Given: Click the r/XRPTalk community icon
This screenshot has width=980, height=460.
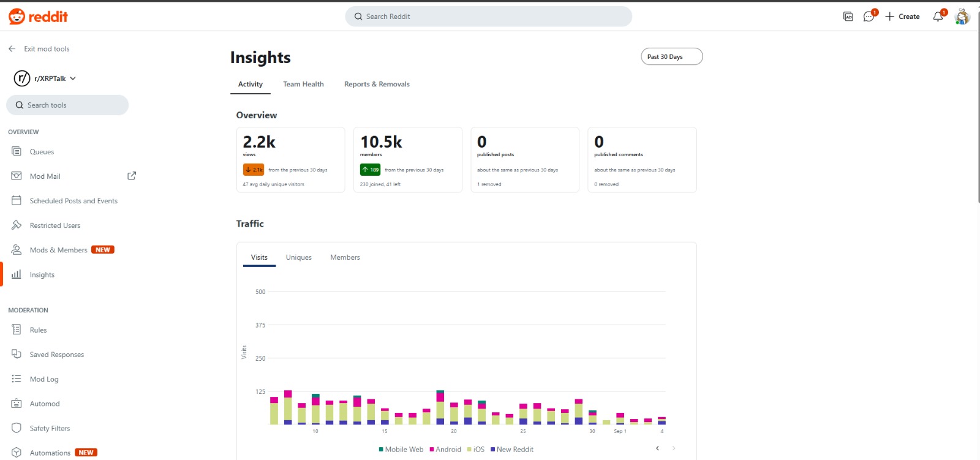Looking at the screenshot, I should 22,78.
